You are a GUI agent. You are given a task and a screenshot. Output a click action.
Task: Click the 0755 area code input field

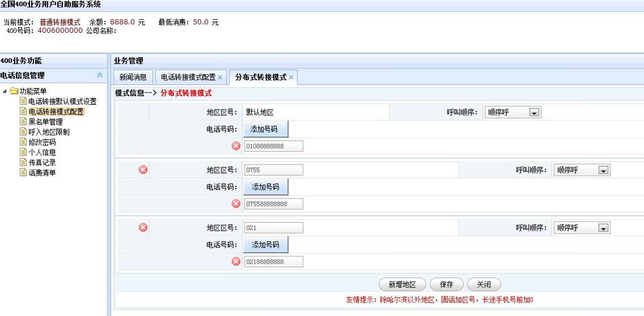click(273, 170)
